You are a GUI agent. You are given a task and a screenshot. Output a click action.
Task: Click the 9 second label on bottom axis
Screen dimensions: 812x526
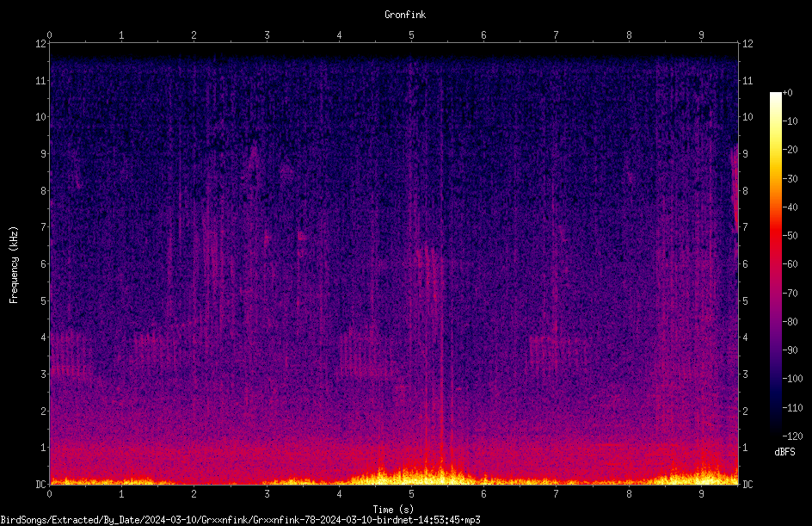(701, 494)
